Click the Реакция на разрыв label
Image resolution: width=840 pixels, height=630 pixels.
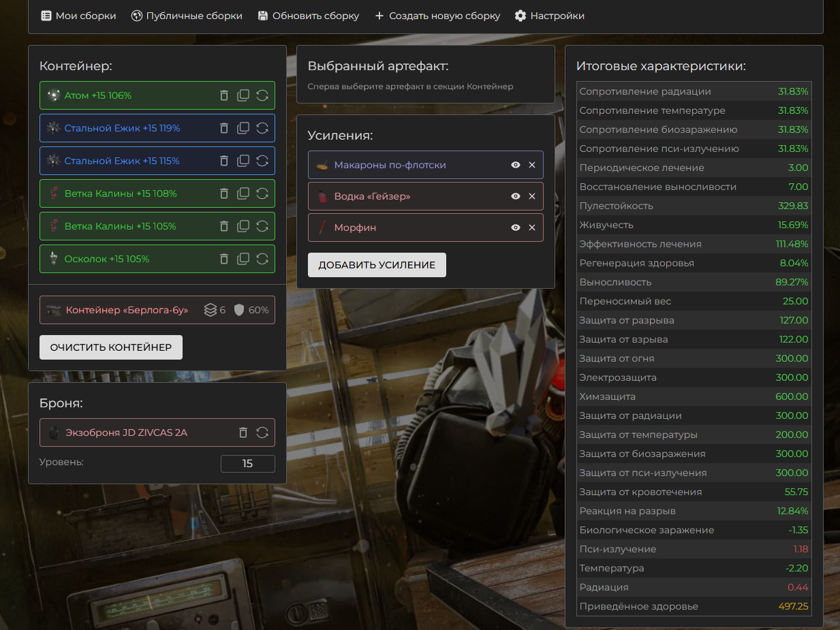tap(627, 511)
